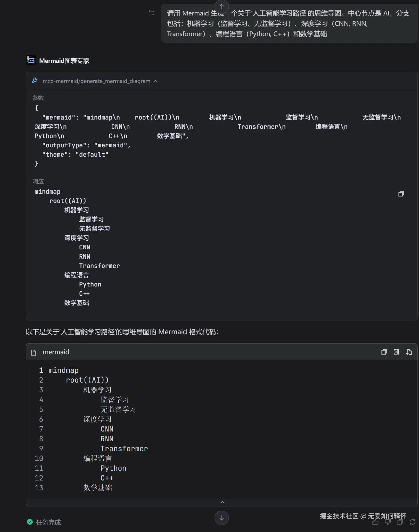The width and height of the screenshot is (419, 532).
Task: Click the file icon beside the mermaid label
Action: point(34,352)
